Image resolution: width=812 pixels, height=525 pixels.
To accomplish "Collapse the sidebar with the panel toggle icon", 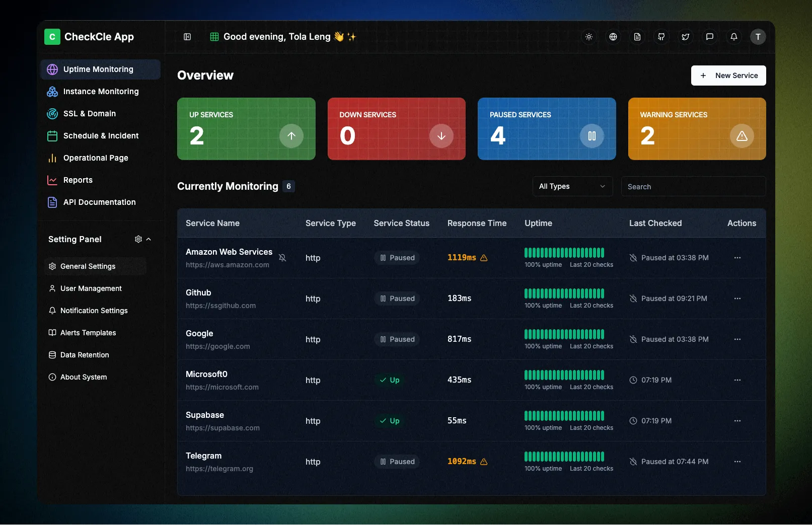I will 187,37.
